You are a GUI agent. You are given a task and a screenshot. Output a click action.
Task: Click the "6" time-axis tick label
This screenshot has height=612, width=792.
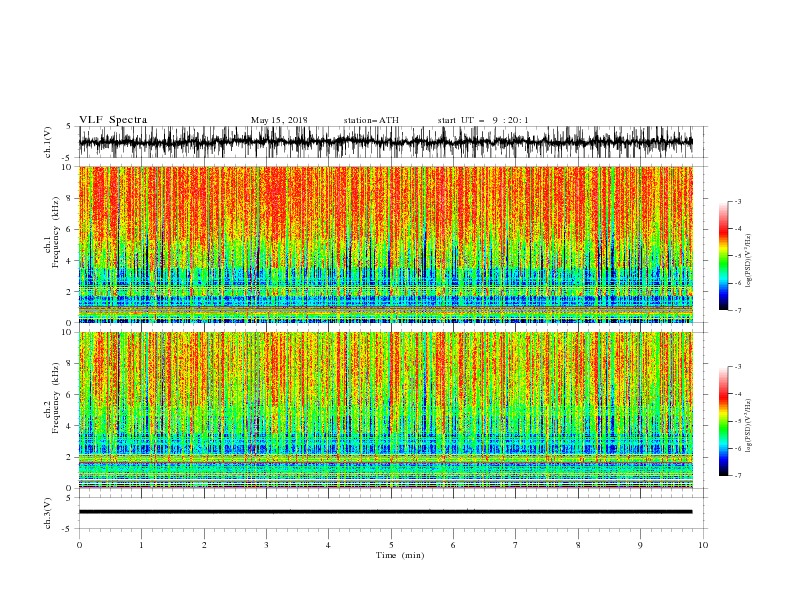(x=453, y=545)
